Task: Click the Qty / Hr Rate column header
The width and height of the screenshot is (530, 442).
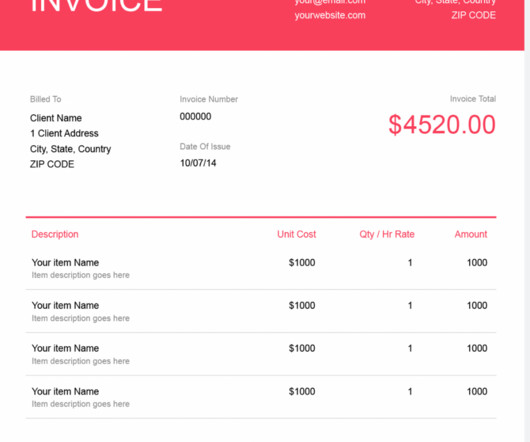Action: [x=387, y=234]
